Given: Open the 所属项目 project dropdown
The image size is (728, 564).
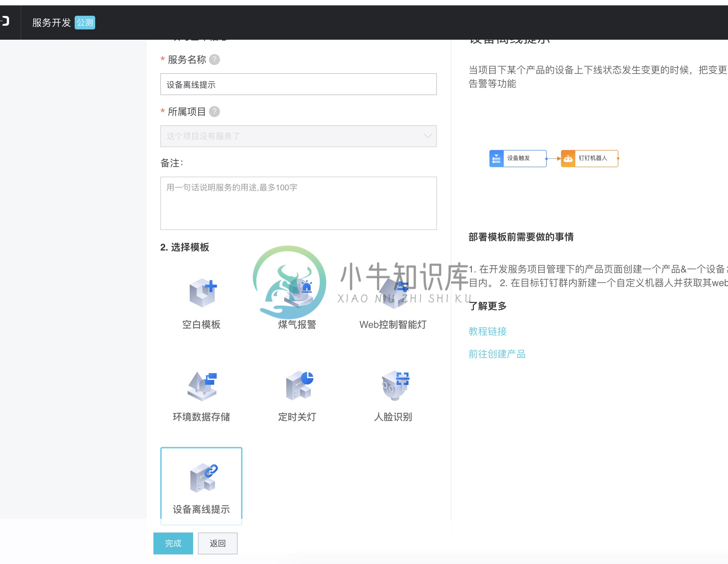Looking at the screenshot, I should [298, 136].
